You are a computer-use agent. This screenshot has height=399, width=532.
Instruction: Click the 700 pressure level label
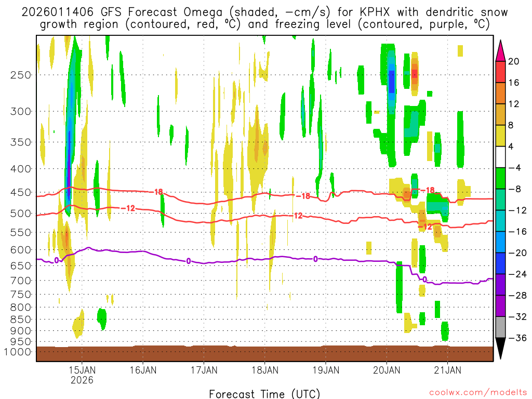click(21, 281)
